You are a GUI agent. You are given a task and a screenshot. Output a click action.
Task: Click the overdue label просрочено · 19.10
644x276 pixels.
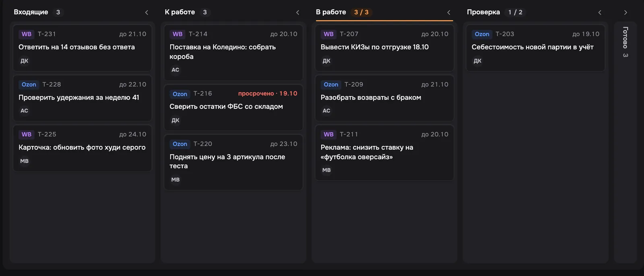[x=268, y=93]
